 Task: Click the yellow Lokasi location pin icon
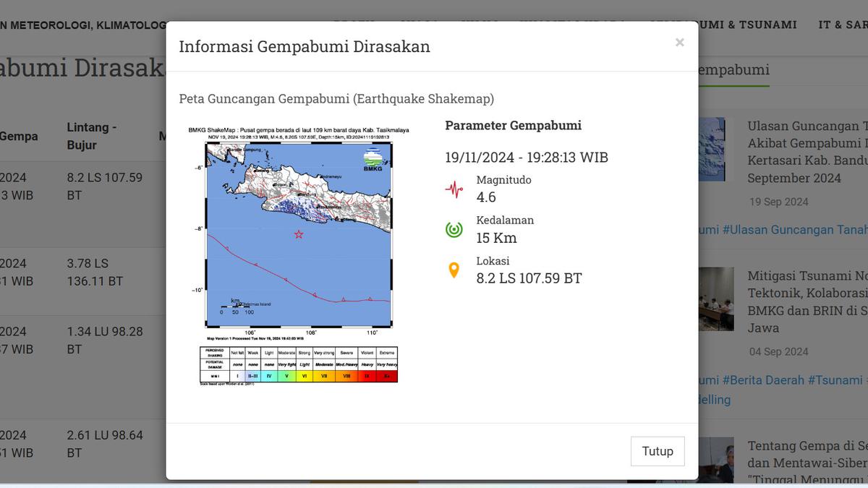point(454,269)
